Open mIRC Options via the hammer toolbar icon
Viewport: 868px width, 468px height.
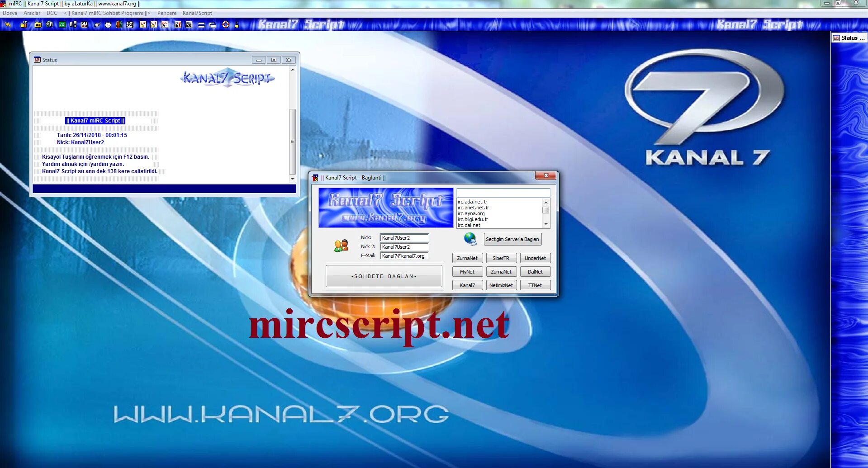(x=24, y=24)
